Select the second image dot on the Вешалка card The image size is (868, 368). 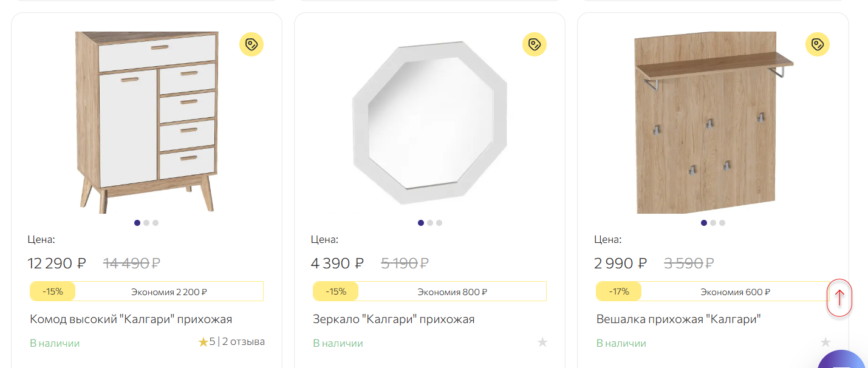713,223
